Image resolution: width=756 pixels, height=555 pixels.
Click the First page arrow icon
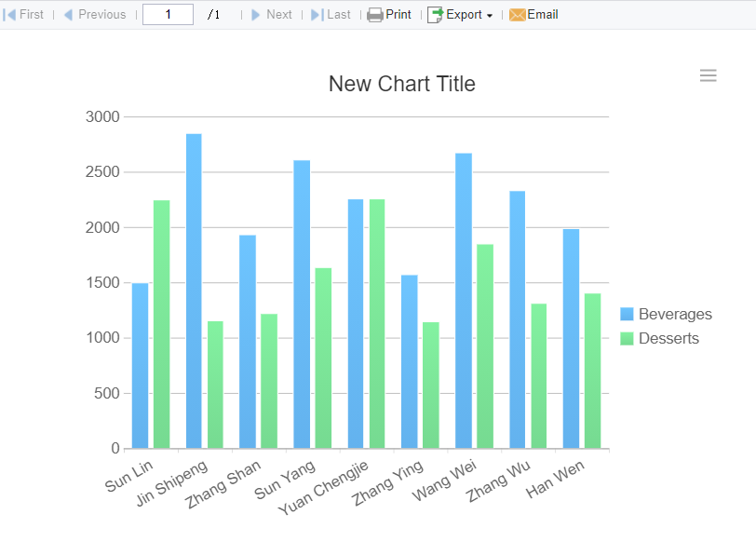tap(9, 15)
